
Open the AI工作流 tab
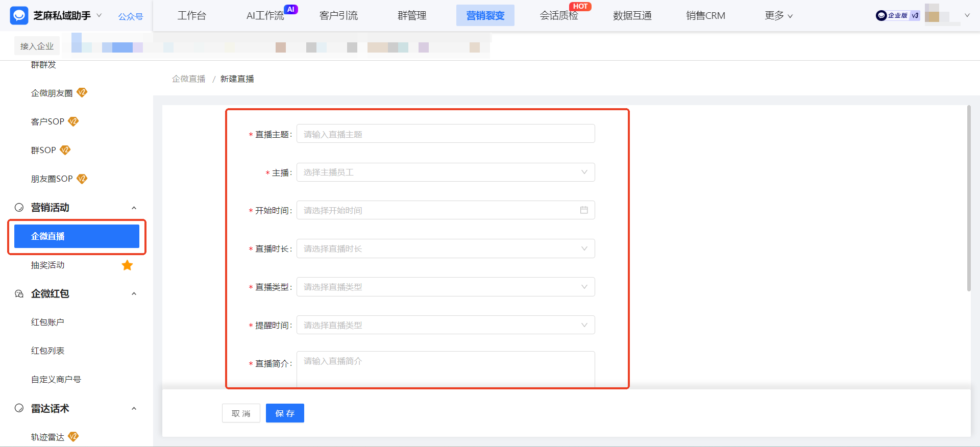tap(265, 16)
